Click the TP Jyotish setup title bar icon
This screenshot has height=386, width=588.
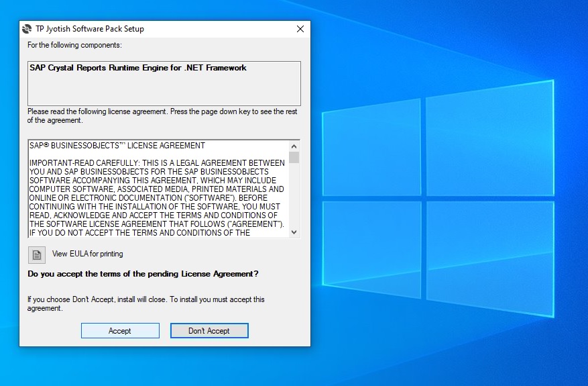pyautogui.click(x=27, y=29)
